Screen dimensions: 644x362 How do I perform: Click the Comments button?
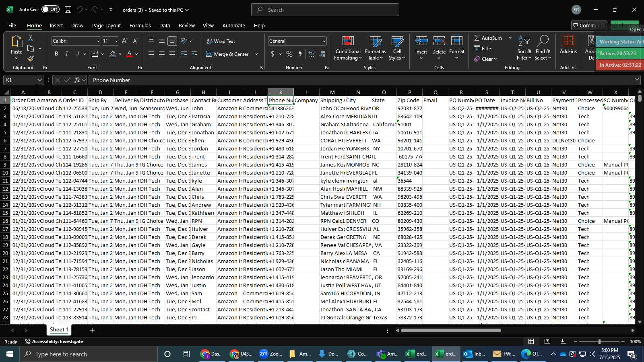point(589,25)
